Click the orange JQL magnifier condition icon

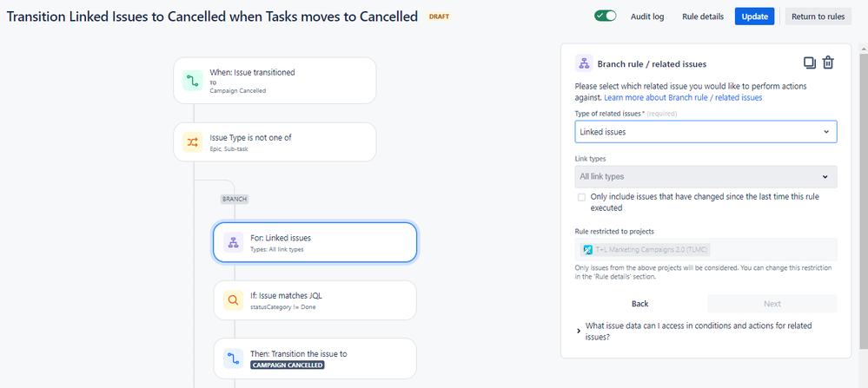pos(233,300)
